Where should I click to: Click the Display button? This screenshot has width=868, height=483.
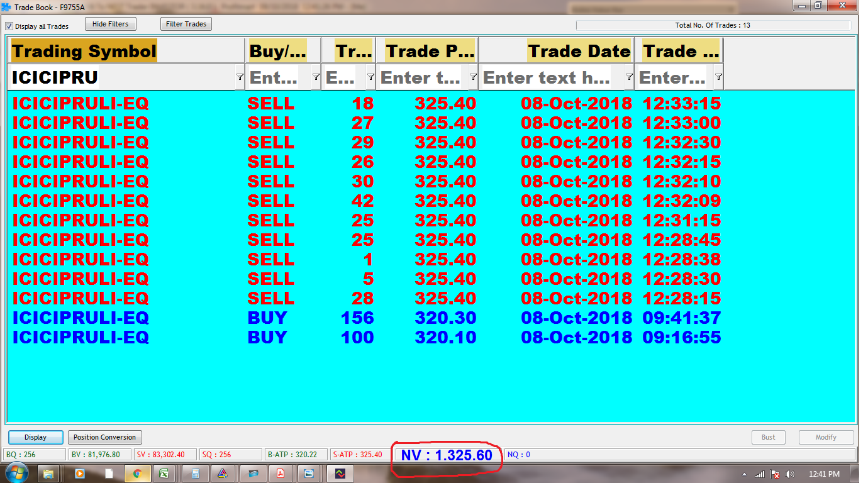[36, 437]
